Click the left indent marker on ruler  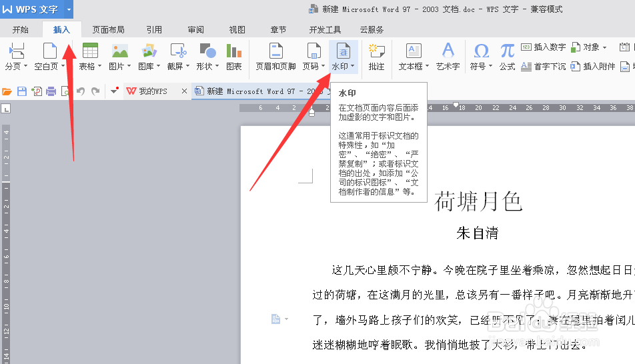[x=311, y=112]
